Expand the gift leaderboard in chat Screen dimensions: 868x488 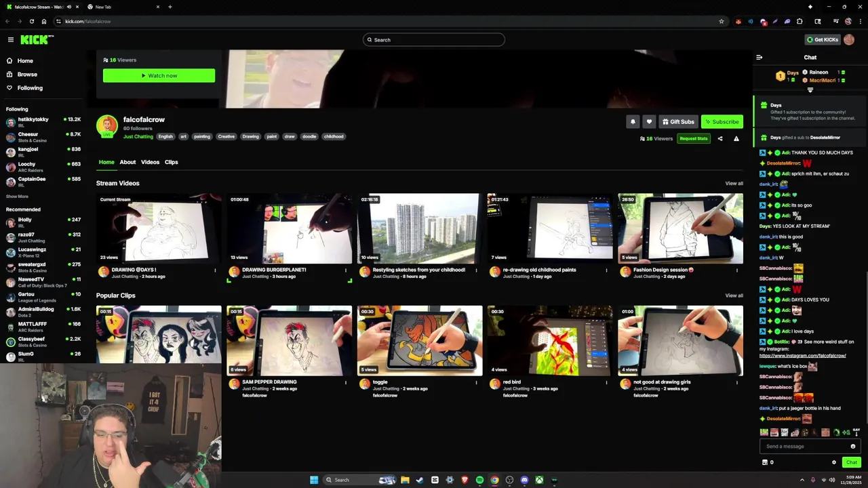click(x=810, y=90)
